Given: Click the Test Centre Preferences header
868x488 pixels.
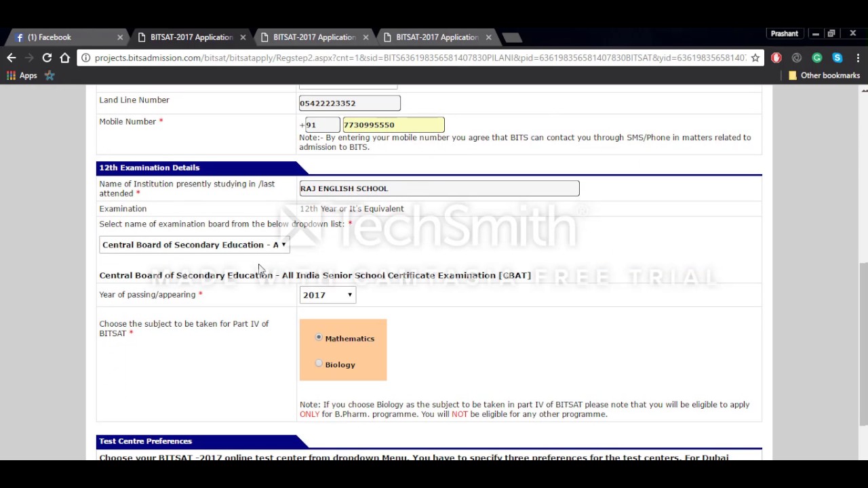Looking at the screenshot, I should click(145, 441).
